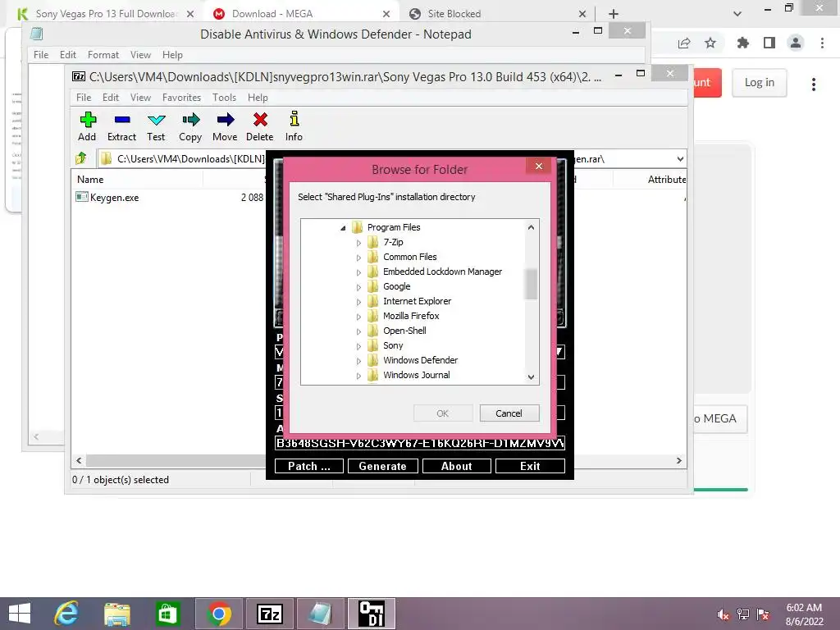Viewport: 840px width, 630px height.
Task: Click Cancel in Browse for Folder
Action: tap(509, 413)
